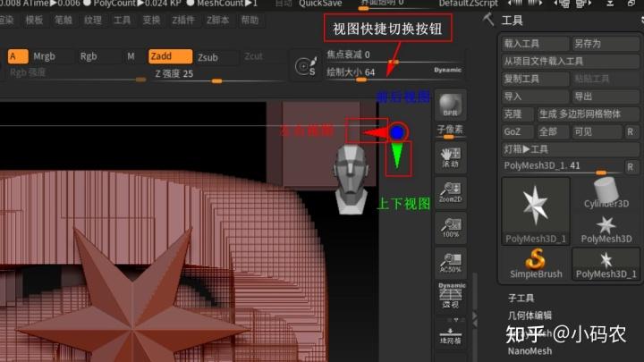This screenshot has width=644, height=362.
Task: Activate the Zoom2D tool
Action: tap(451, 192)
